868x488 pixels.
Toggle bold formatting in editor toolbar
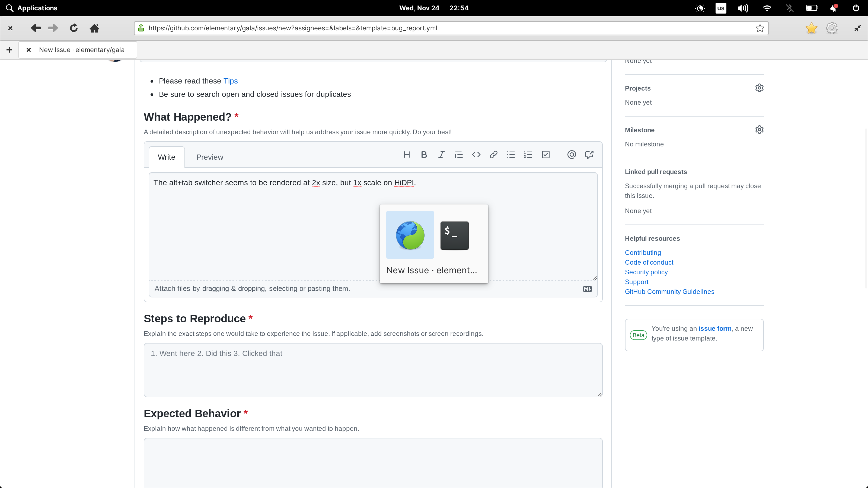click(x=424, y=155)
